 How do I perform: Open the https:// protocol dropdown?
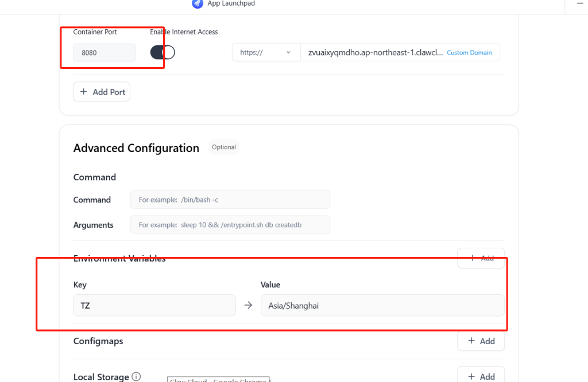pyautogui.click(x=266, y=53)
